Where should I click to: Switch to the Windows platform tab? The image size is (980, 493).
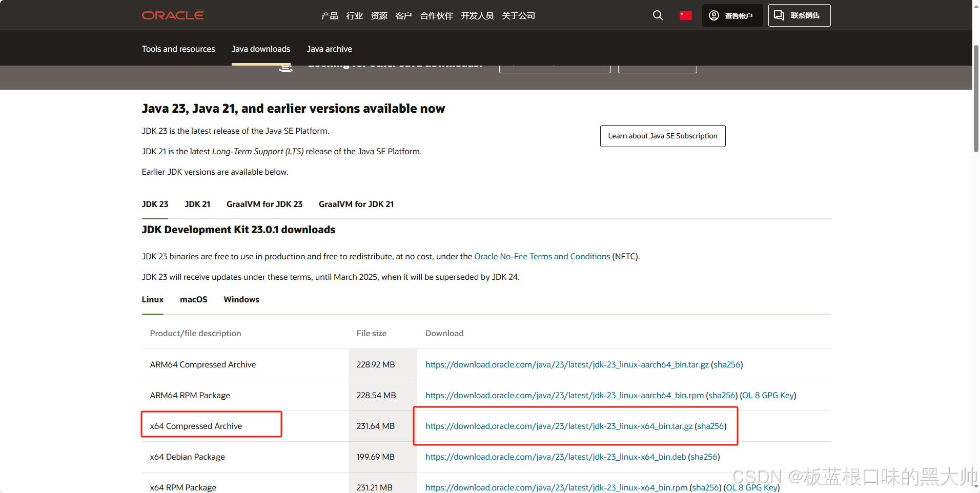click(241, 299)
